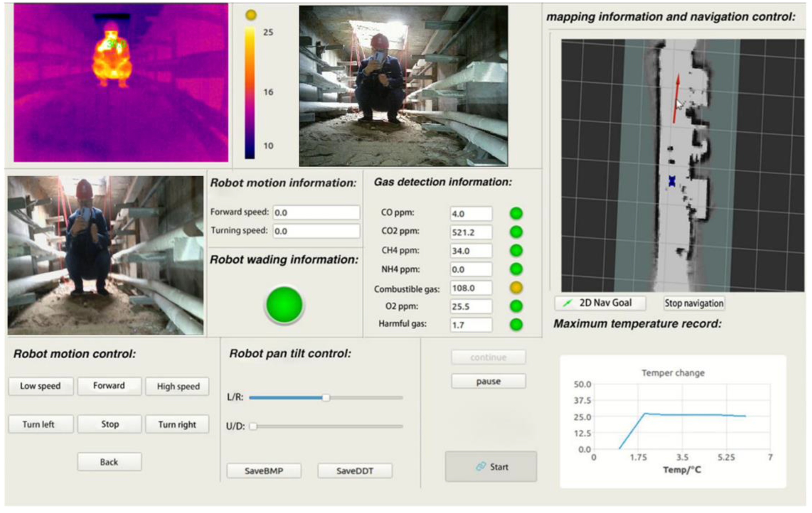
Task: Save thermal image with SaveBMP
Action: coord(264,471)
